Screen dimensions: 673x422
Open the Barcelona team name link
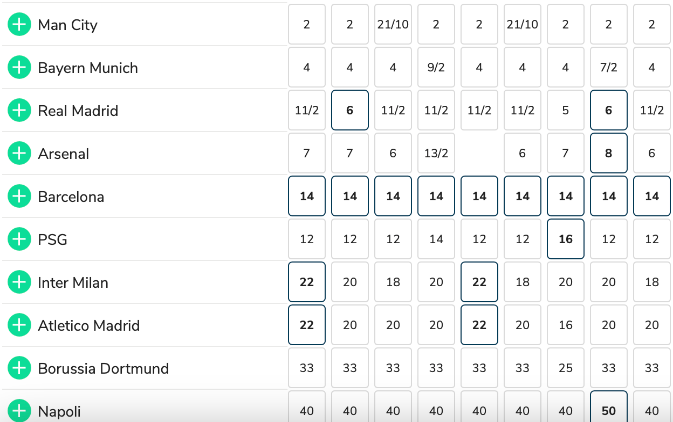71,197
